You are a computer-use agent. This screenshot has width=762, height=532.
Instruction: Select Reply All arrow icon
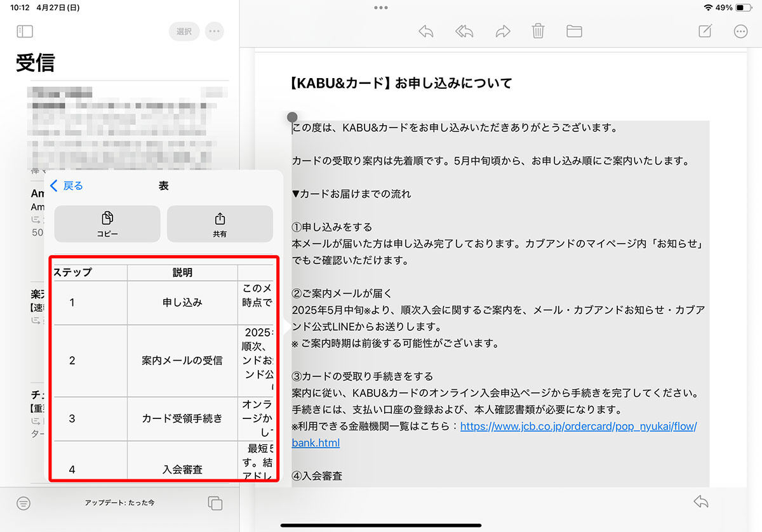point(464,31)
